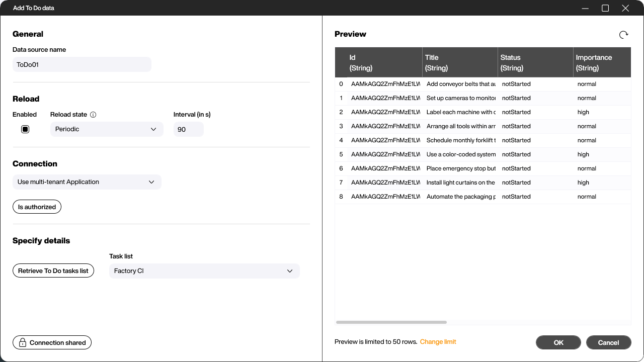Click the 'Use a color-coded system' cell
The image size is (644, 362).
coord(460,154)
